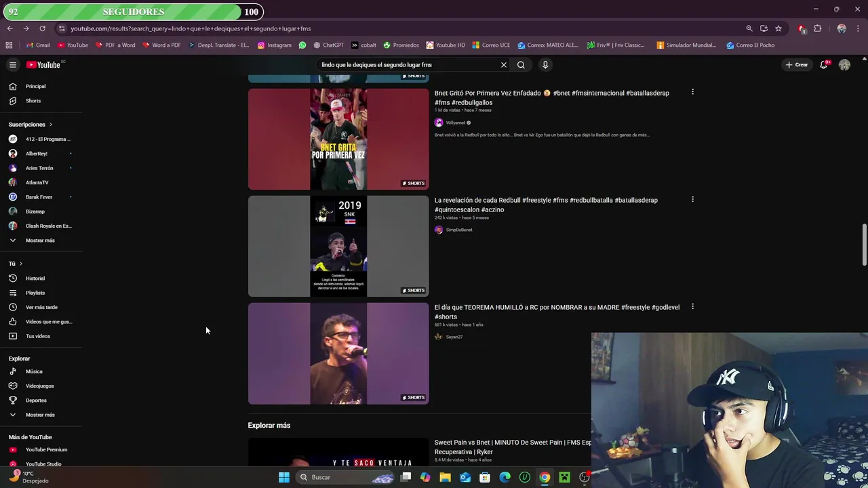
Task: Open Minecraft from the taskbar
Action: pos(564,477)
